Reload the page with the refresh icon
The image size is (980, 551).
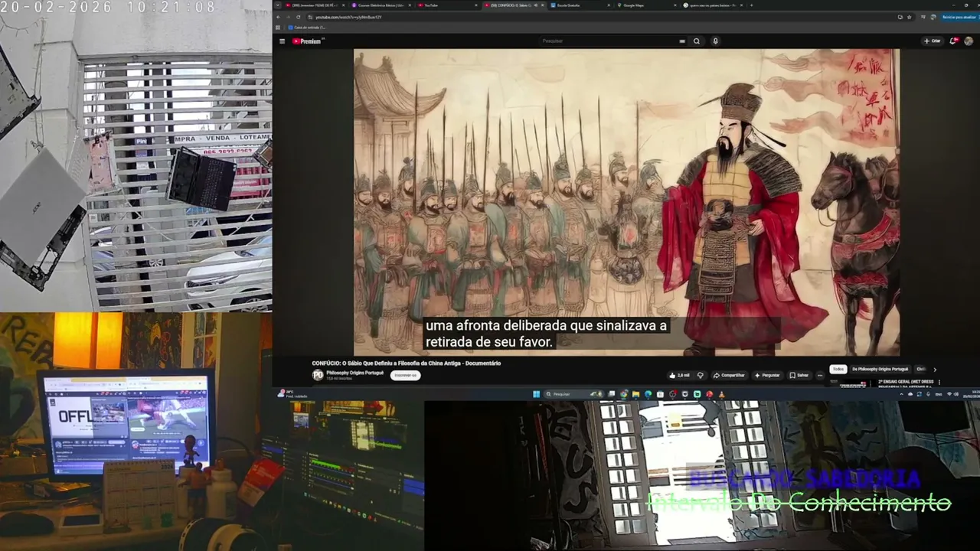[299, 17]
